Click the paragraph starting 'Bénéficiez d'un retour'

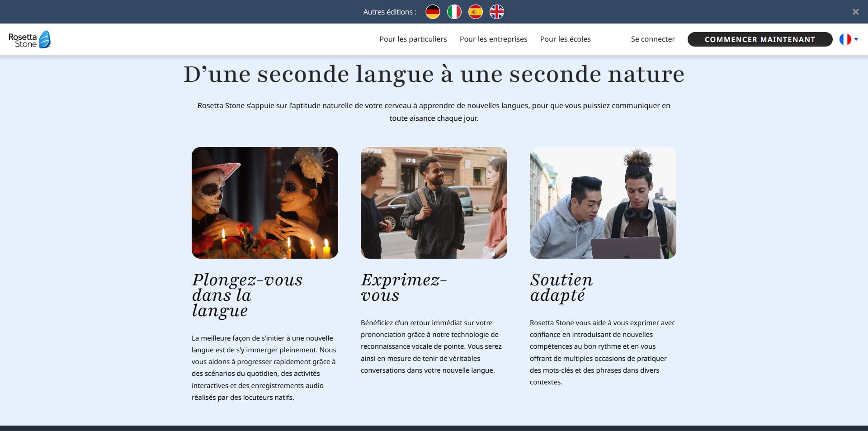(x=431, y=346)
